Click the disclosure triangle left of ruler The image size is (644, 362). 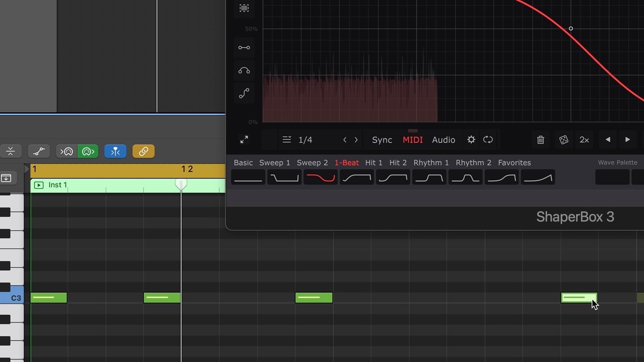point(27,169)
